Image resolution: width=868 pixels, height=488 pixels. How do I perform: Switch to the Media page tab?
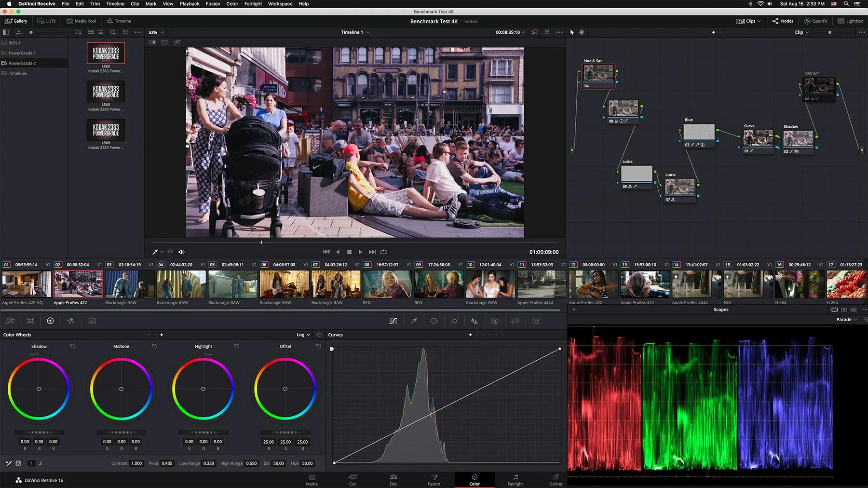tap(312, 480)
